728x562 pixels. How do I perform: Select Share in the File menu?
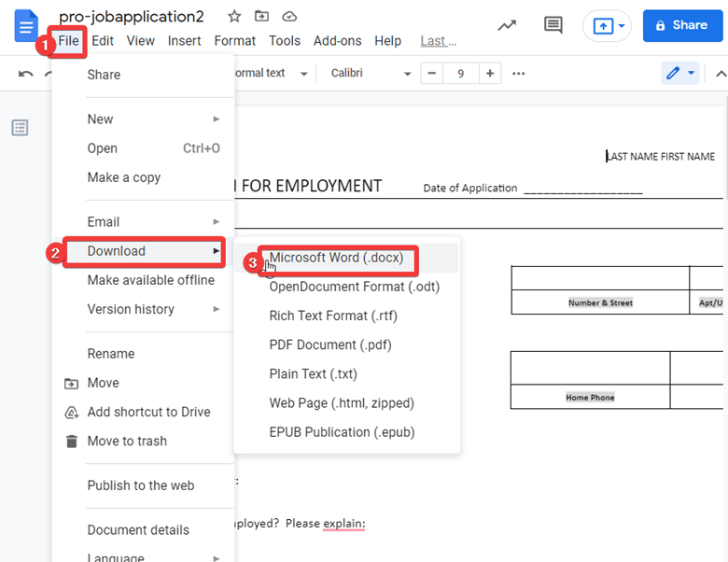coord(143,75)
